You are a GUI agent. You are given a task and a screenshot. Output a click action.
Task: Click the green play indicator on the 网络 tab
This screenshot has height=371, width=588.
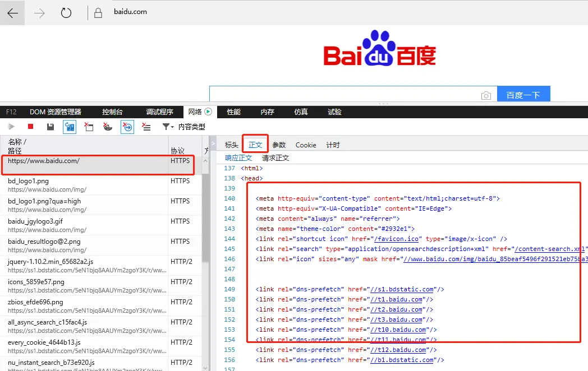click(209, 112)
